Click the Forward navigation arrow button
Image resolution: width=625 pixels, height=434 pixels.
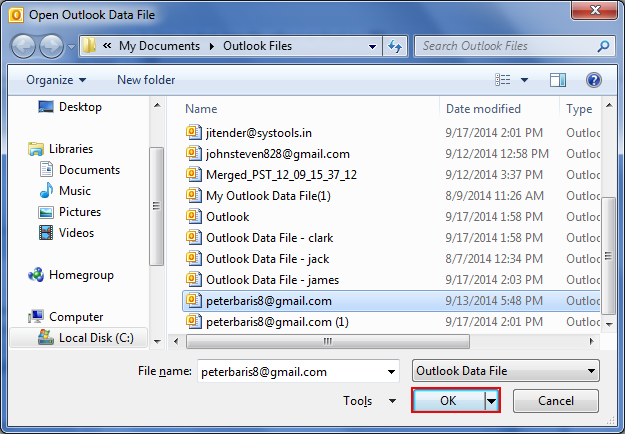(x=51, y=46)
